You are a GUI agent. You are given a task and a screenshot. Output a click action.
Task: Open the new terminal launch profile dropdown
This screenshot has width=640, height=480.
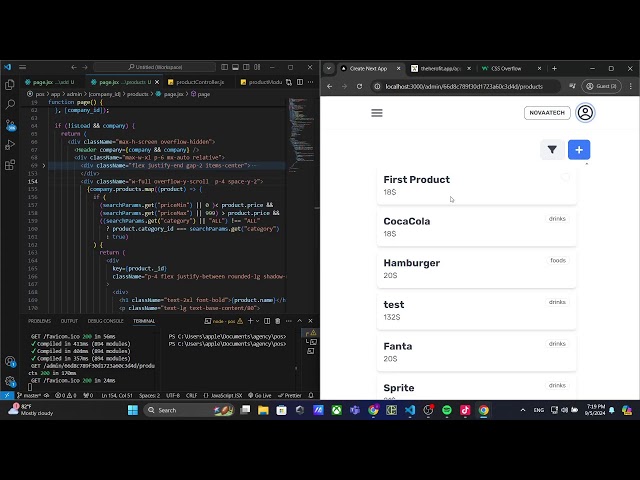[257, 321]
